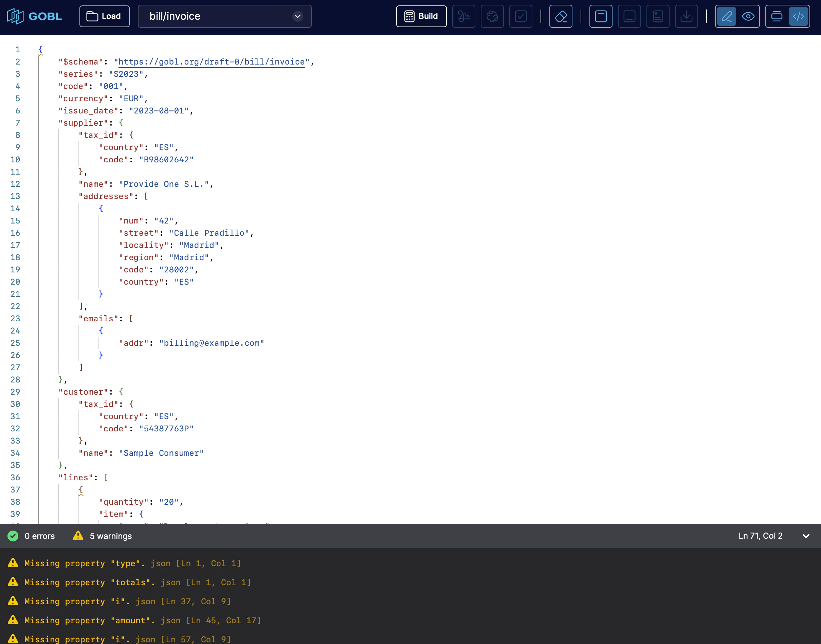Open the bill/invoice schema dropdown
Viewport: 821px width, 644px height.
[224, 16]
